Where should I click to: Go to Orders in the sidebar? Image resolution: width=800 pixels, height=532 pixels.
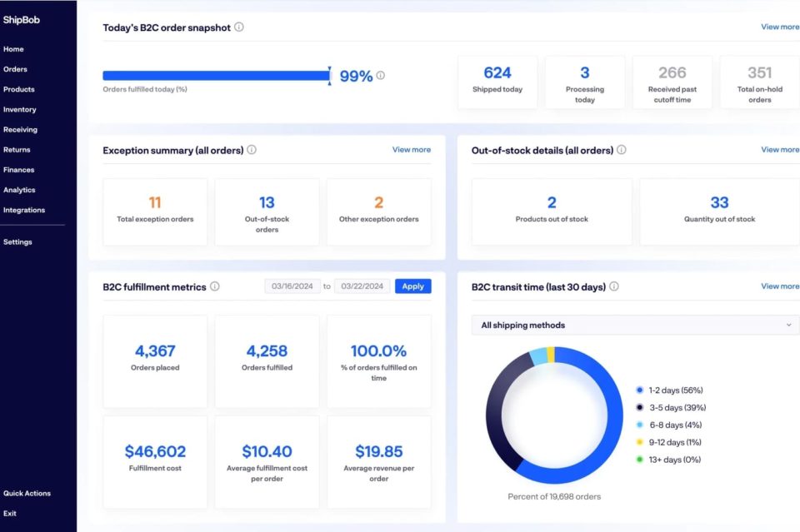point(15,69)
